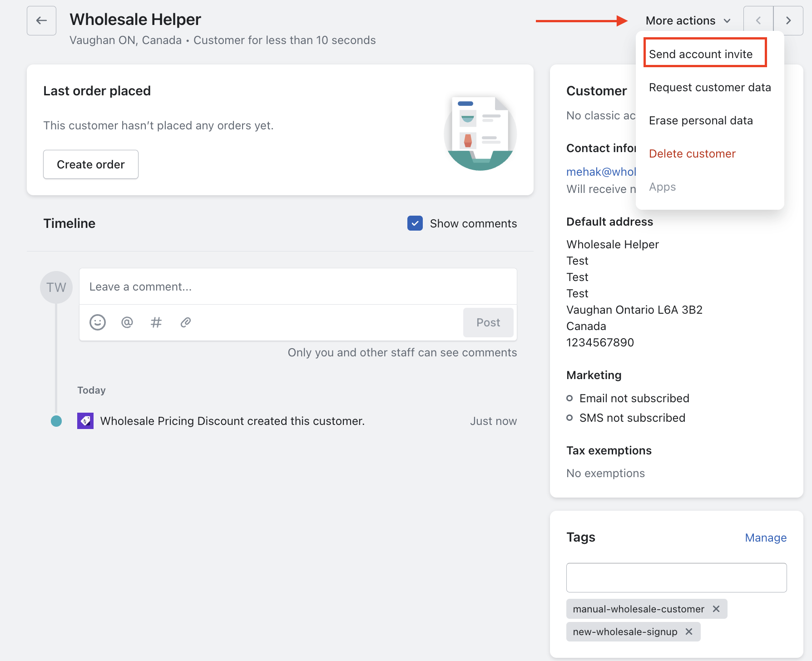Click 'Email not subscribed' status

[x=634, y=398]
